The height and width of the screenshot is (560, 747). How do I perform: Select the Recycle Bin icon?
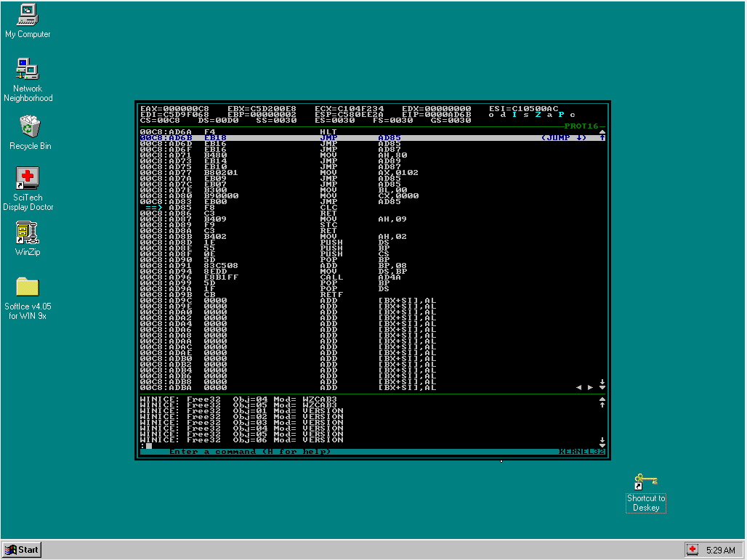point(30,127)
